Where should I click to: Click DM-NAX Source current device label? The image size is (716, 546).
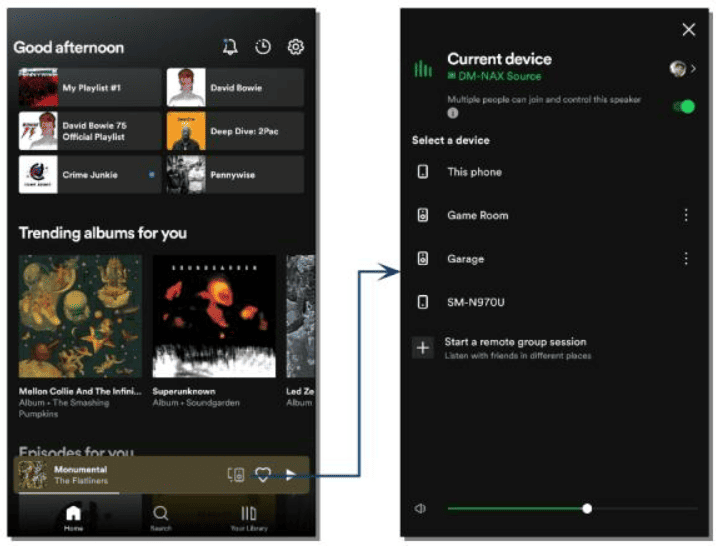coord(495,76)
